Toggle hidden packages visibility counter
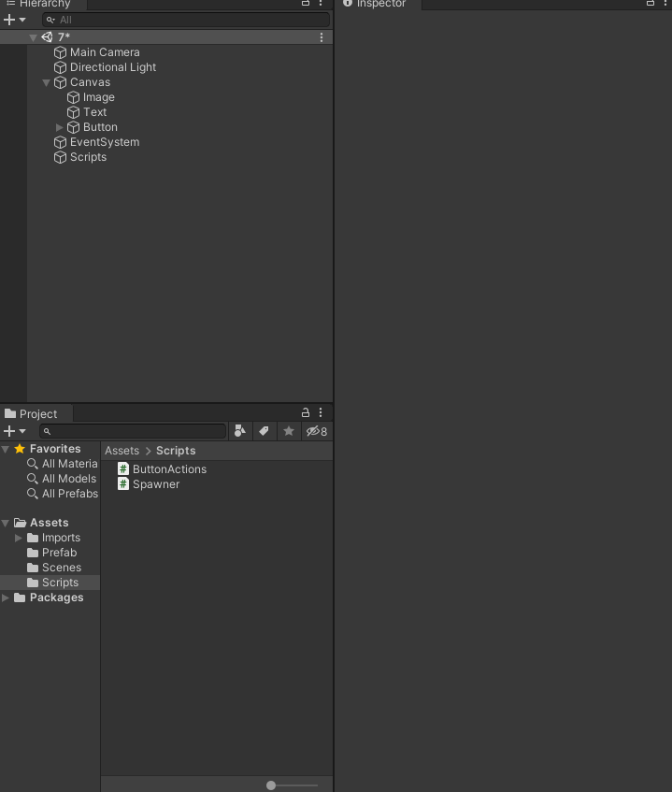The image size is (672, 792). pos(317,431)
